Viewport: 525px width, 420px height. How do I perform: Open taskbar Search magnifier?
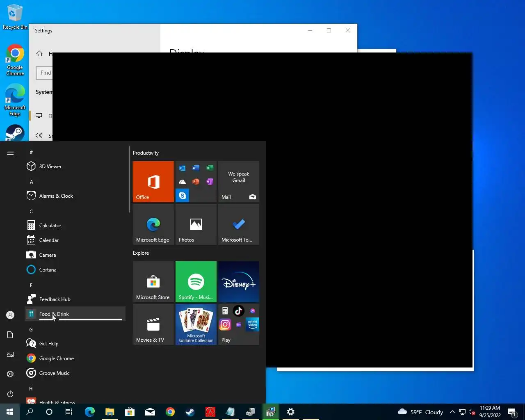click(x=30, y=412)
